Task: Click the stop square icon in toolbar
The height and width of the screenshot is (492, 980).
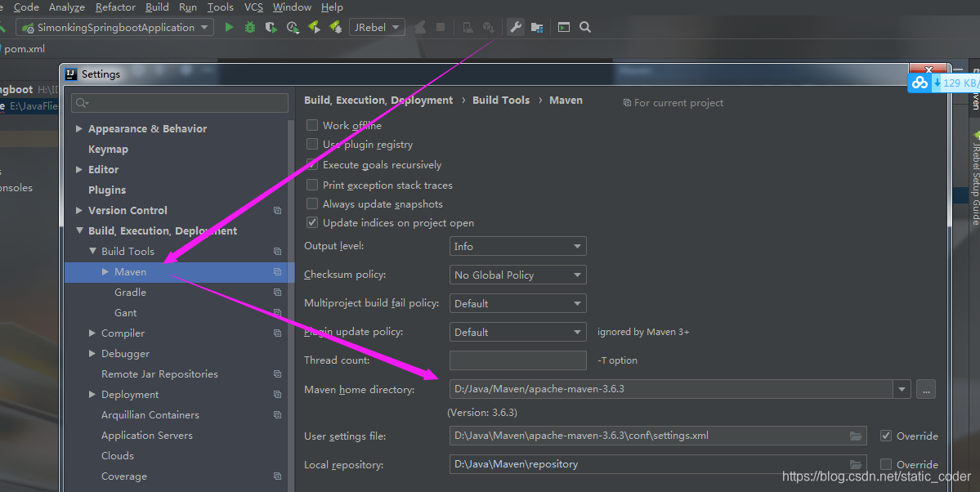Action: pyautogui.click(x=441, y=27)
